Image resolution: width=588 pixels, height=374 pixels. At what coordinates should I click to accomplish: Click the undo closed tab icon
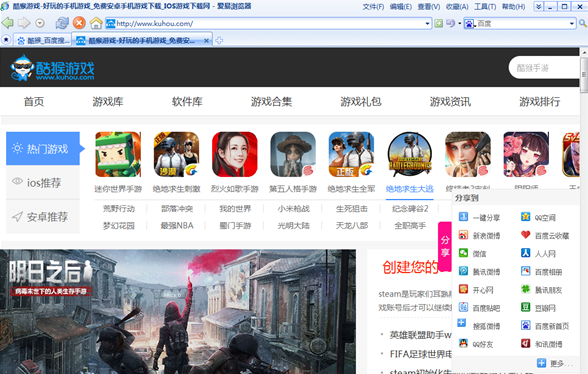pyautogui.click(x=450, y=23)
